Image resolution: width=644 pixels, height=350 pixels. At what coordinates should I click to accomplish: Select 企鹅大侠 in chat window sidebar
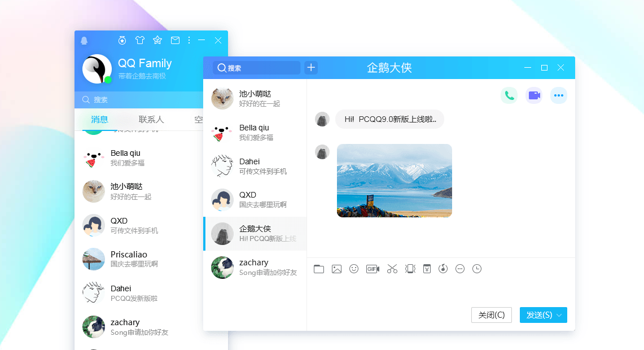pos(255,233)
